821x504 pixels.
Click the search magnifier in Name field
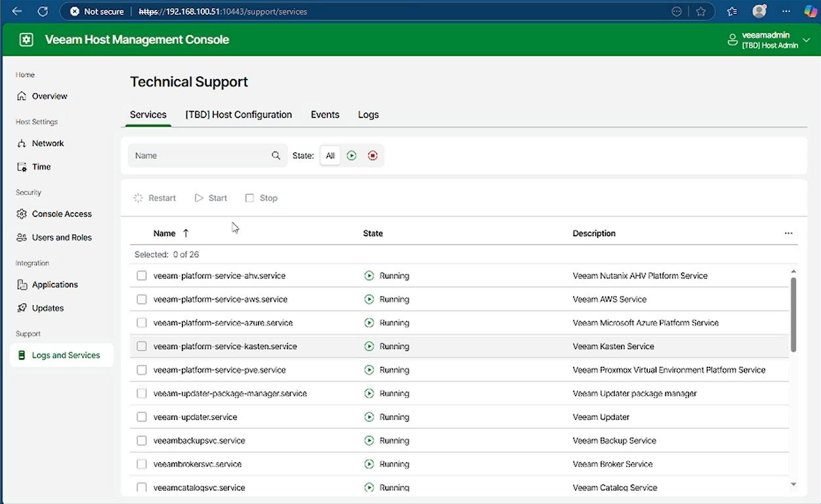pyautogui.click(x=276, y=156)
